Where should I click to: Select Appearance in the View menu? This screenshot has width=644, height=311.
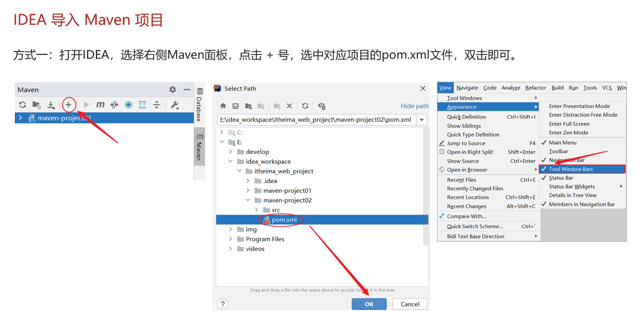pos(488,107)
